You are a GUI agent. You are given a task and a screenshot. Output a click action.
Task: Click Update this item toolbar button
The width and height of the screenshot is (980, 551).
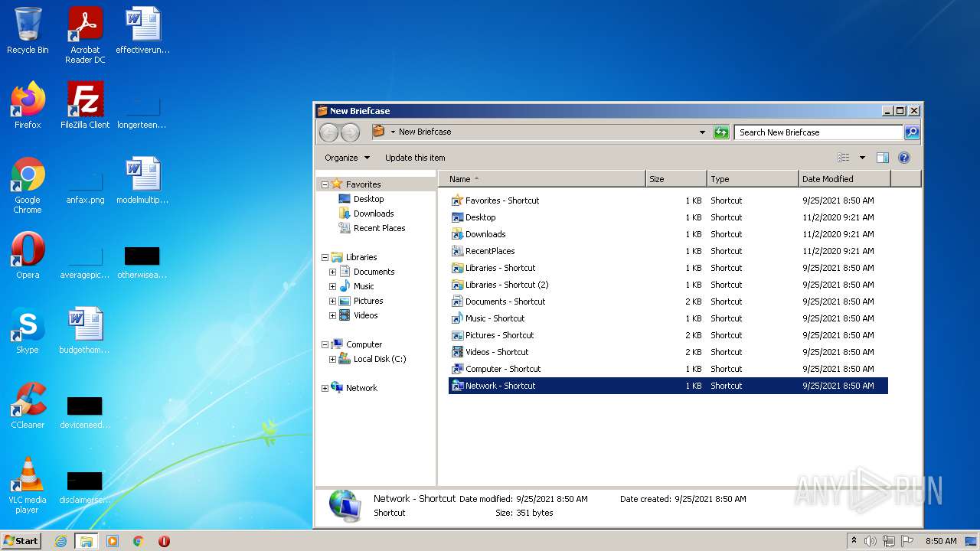pos(415,158)
